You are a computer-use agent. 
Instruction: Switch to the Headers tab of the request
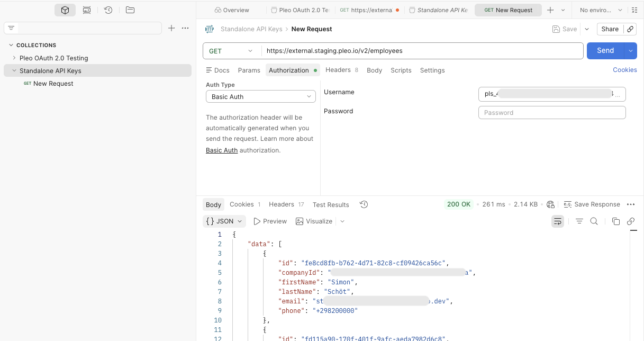tap(338, 70)
